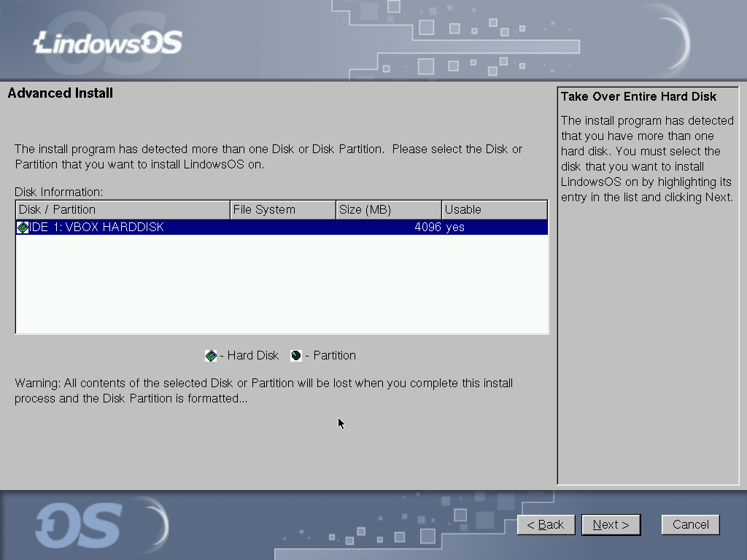Click the Next button to continue
This screenshot has width=747, height=560.
[x=611, y=525]
